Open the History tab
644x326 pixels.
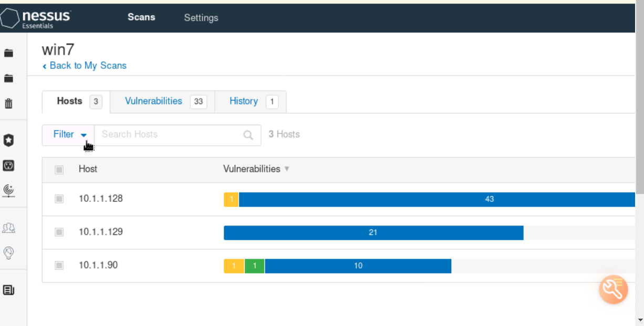pos(244,101)
